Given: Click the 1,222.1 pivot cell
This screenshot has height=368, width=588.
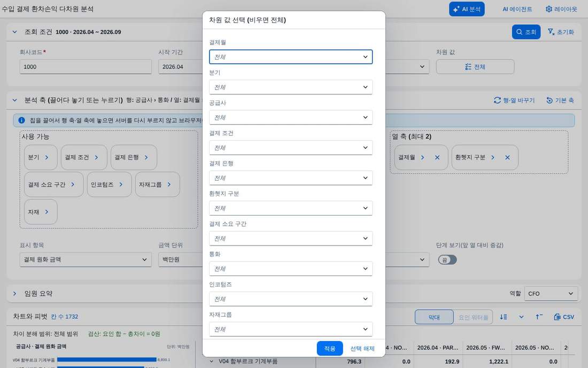Looking at the screenshot, I should coord(487,362).
